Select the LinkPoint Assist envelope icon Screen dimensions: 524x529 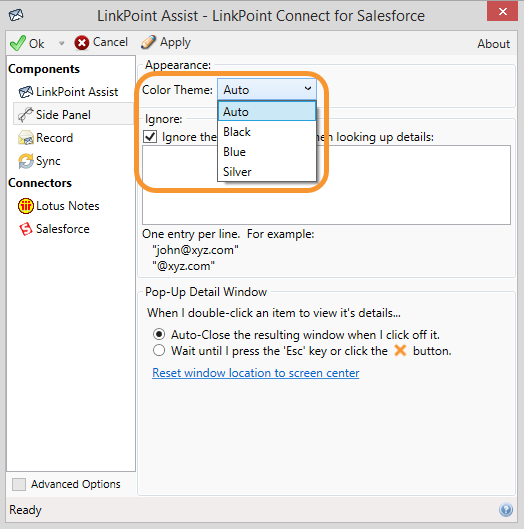coord(25,92)
